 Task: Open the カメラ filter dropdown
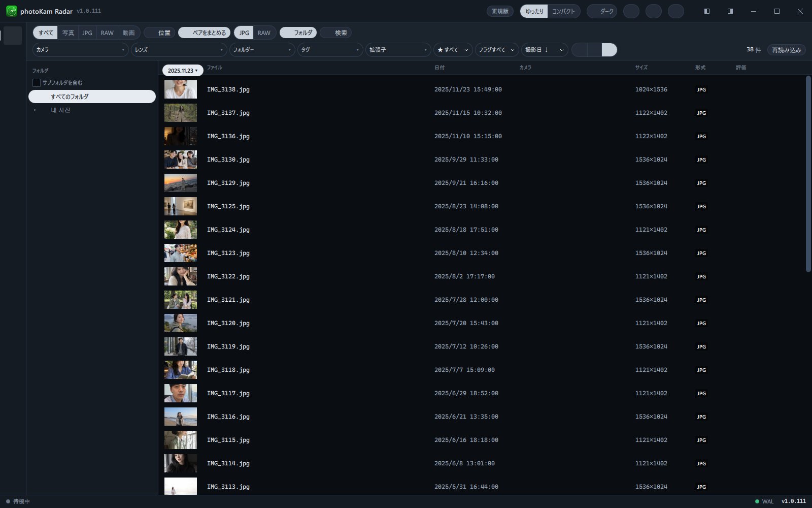pyautogui.click(x=80, y=50)
